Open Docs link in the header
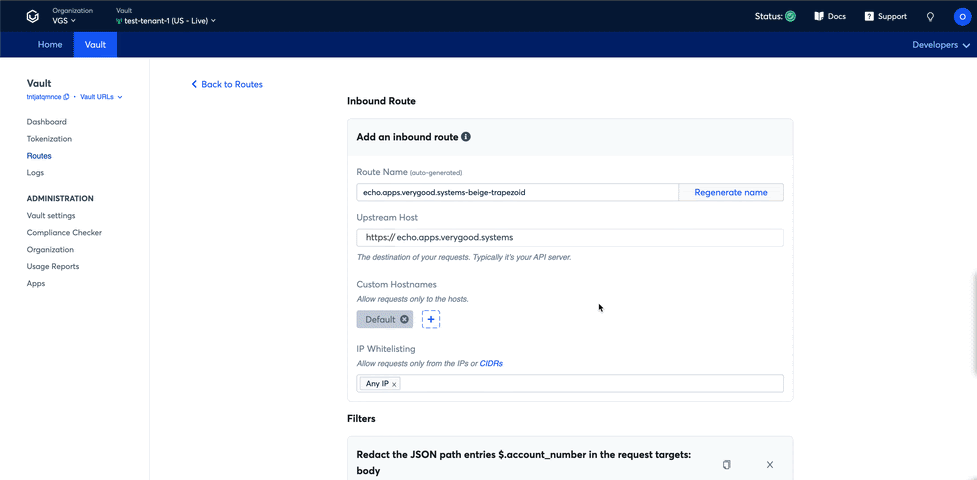 [830, 17]
